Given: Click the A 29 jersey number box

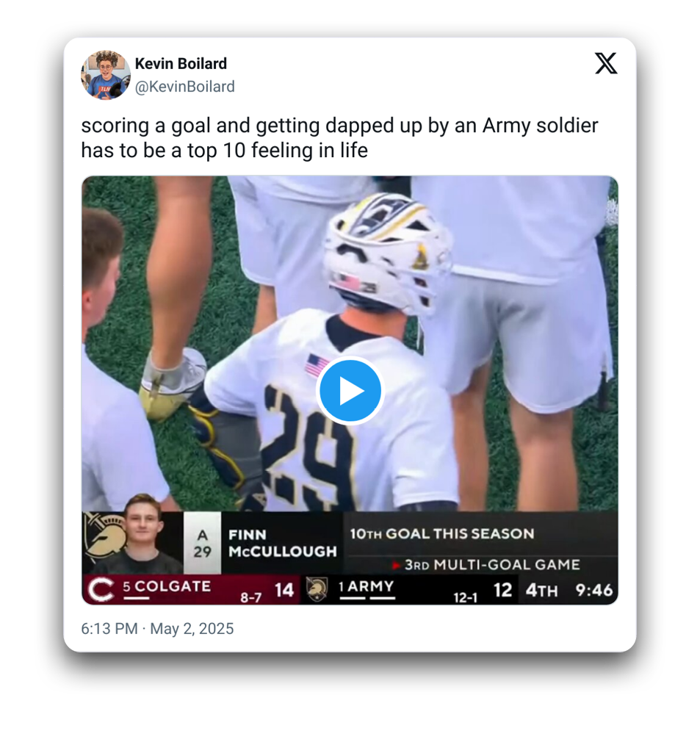Looking at the screenshot, I should (x=202, y=542).
